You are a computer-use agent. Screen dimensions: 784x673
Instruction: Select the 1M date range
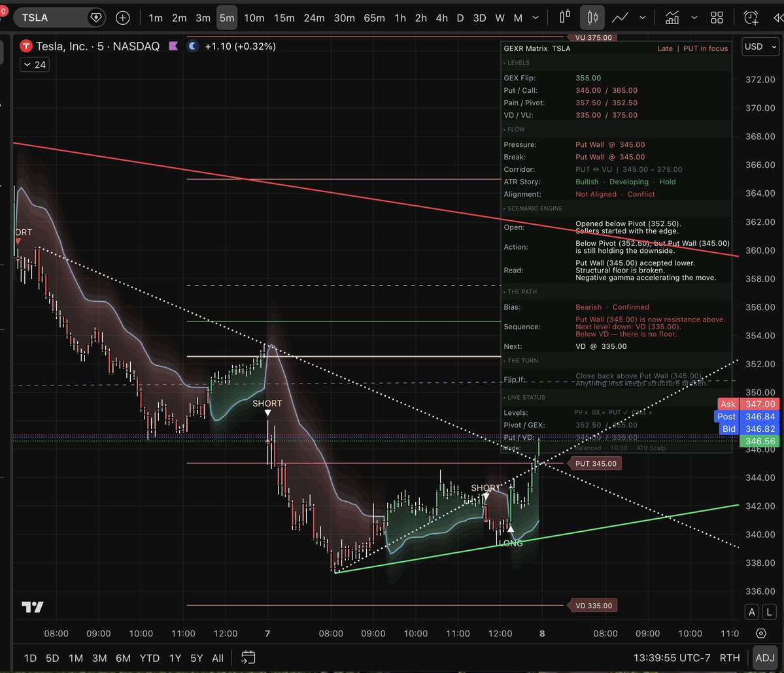76,658
